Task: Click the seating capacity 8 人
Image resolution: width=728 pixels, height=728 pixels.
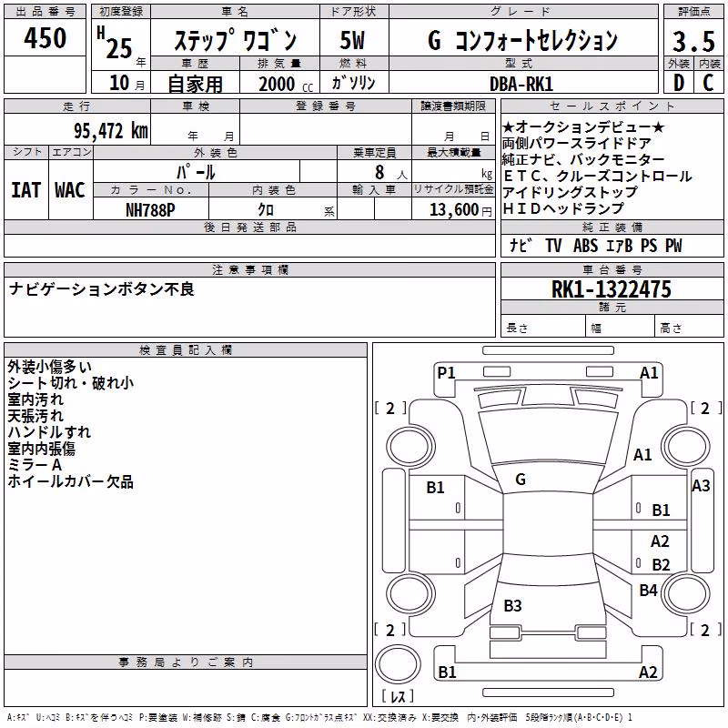Action: [390, 173]
